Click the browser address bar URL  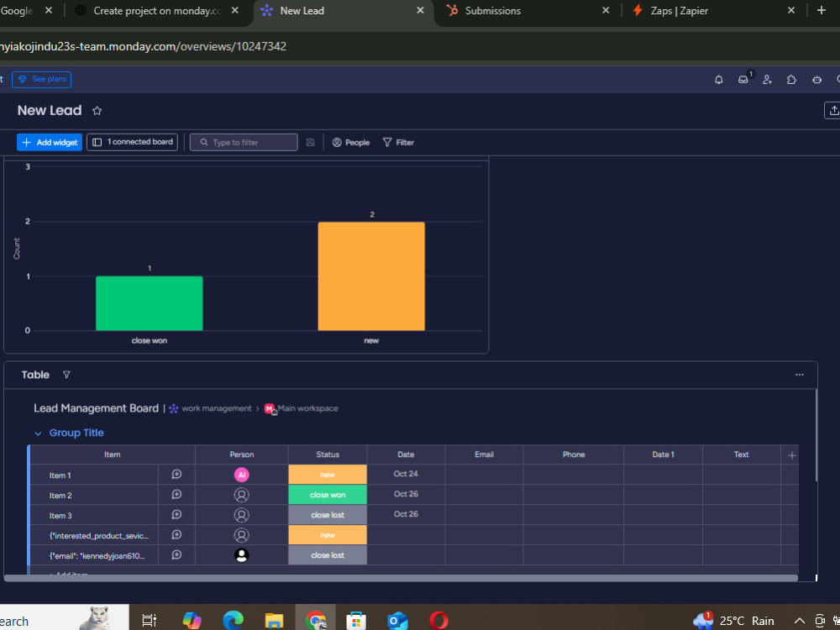[143, 46]
